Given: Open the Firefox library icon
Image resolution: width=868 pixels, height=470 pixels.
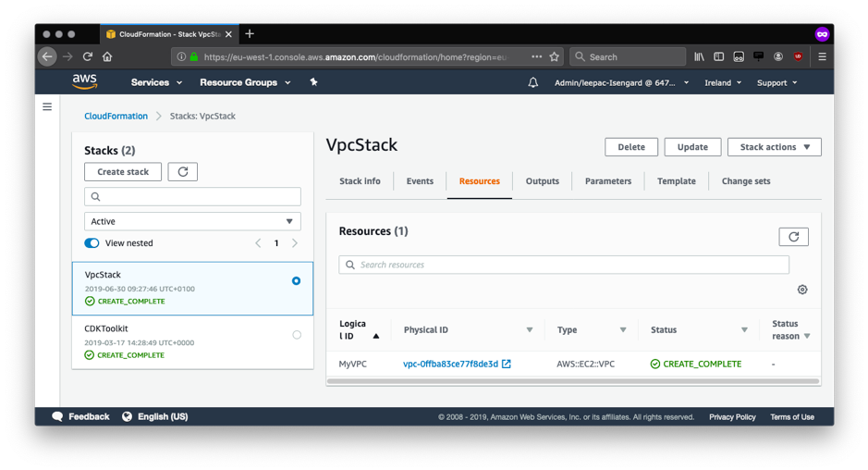Looking at the screenshot, I should tap(699, 56).
